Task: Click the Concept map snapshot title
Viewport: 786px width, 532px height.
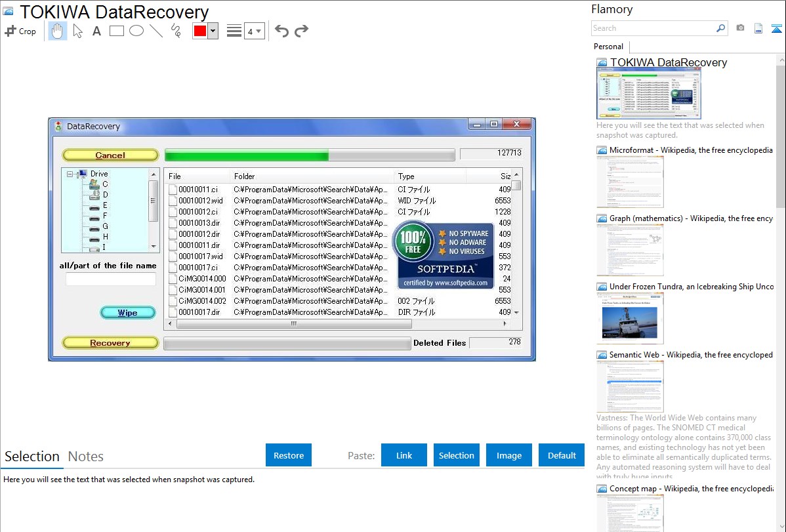Action: (692, 489)
